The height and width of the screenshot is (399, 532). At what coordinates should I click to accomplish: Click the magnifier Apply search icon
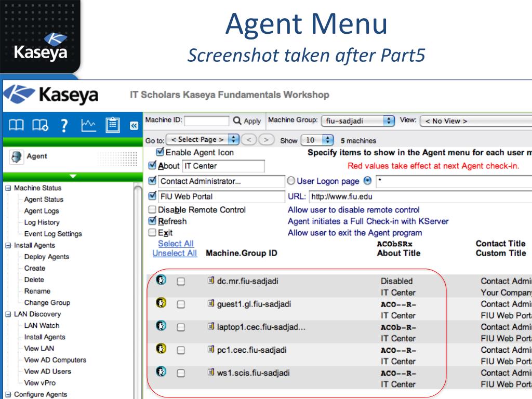237,121
